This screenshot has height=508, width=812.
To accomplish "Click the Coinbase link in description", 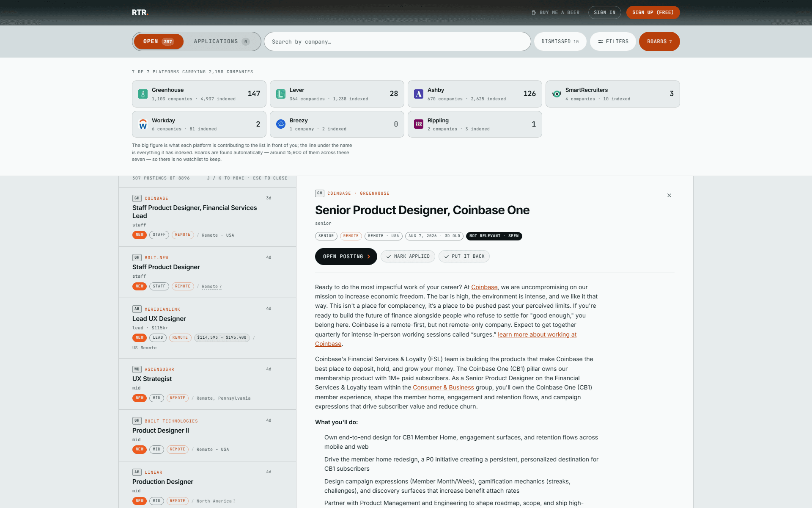I will [x=484, y=287].
